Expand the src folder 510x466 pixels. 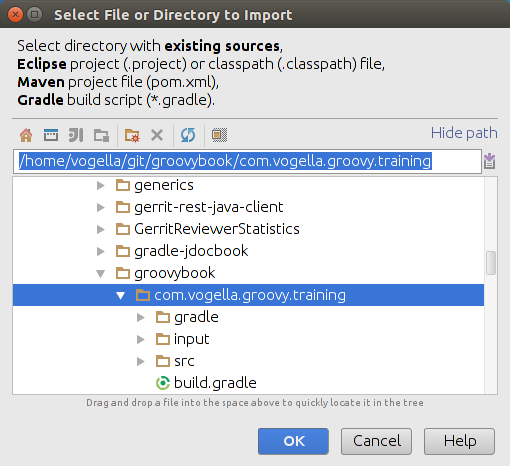click(x=141, y=361)
